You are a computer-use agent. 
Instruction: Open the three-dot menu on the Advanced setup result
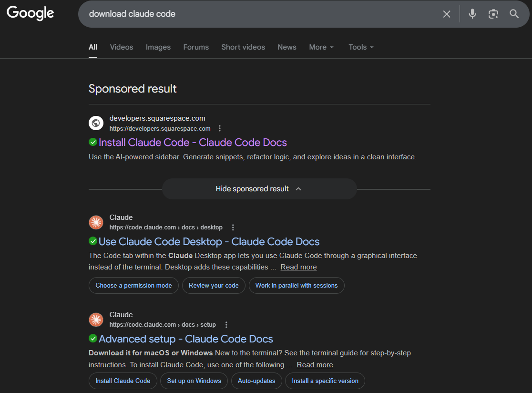pos(226,324)
